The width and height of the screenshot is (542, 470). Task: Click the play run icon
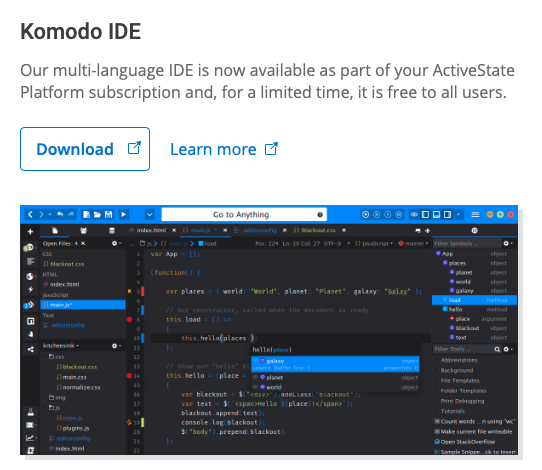[123, 215]
